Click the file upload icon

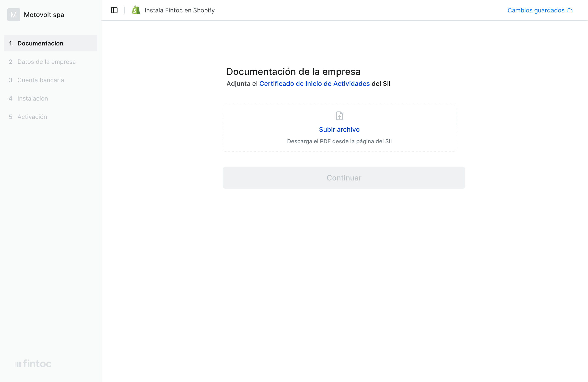coord(339,116)
